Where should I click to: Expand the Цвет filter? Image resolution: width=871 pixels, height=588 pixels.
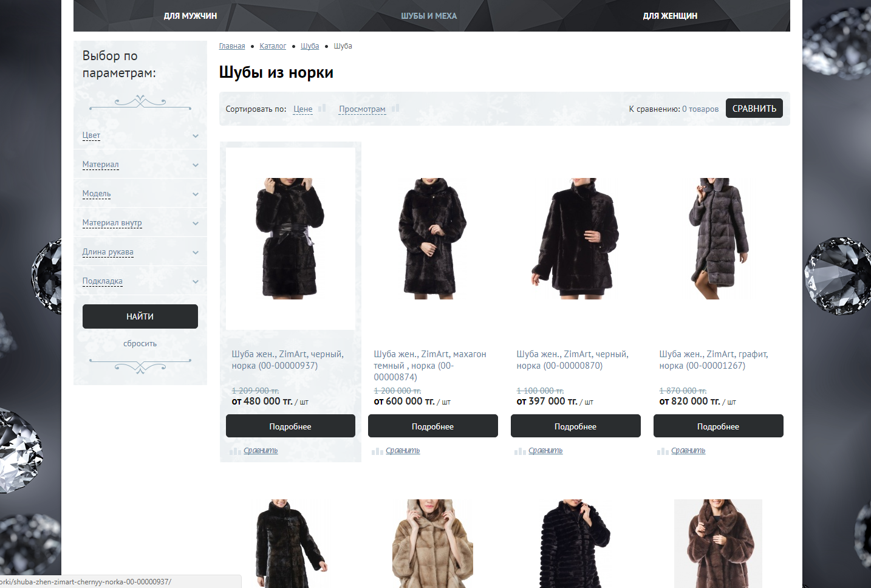(x=196, y=136)
